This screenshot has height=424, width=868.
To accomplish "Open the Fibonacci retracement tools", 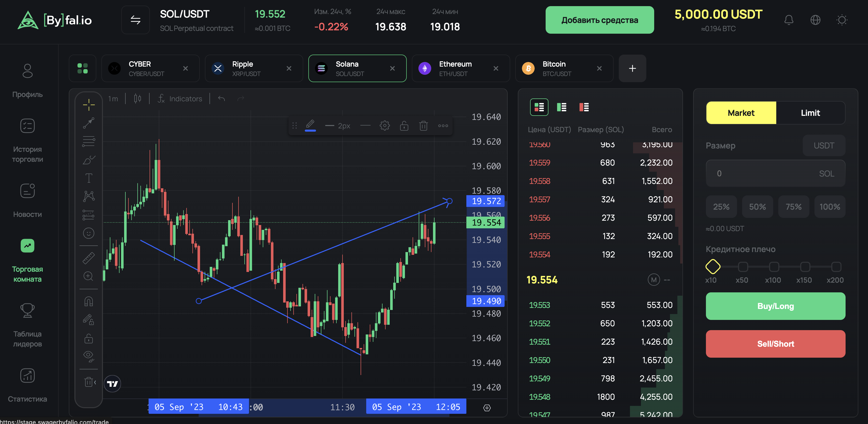I will [x=89, y=141].
